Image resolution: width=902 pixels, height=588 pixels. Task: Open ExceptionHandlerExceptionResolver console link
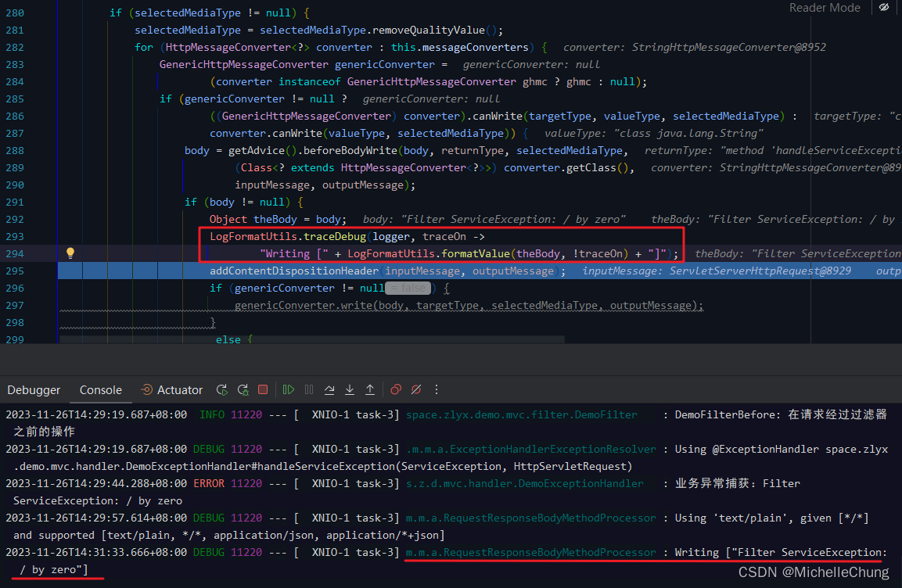(531, 449)
